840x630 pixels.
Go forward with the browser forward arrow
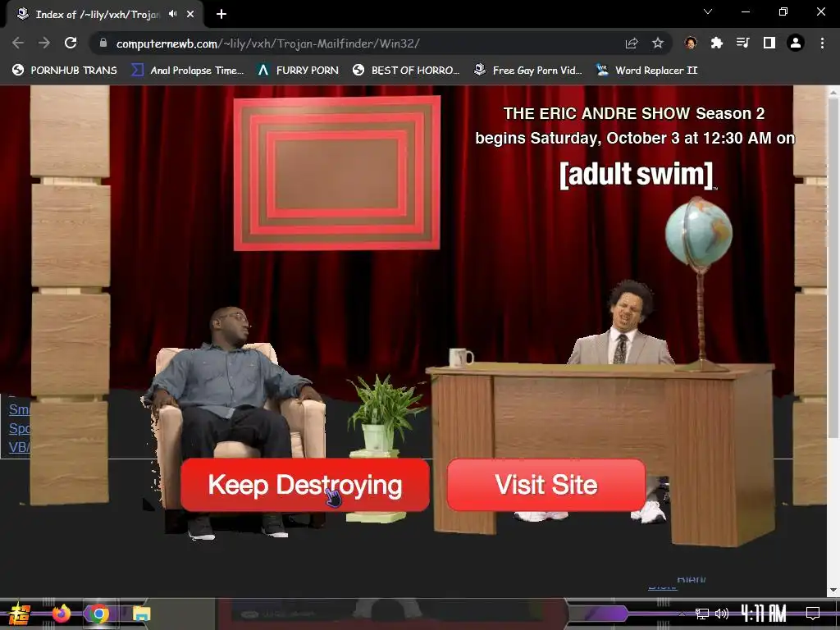44,43
